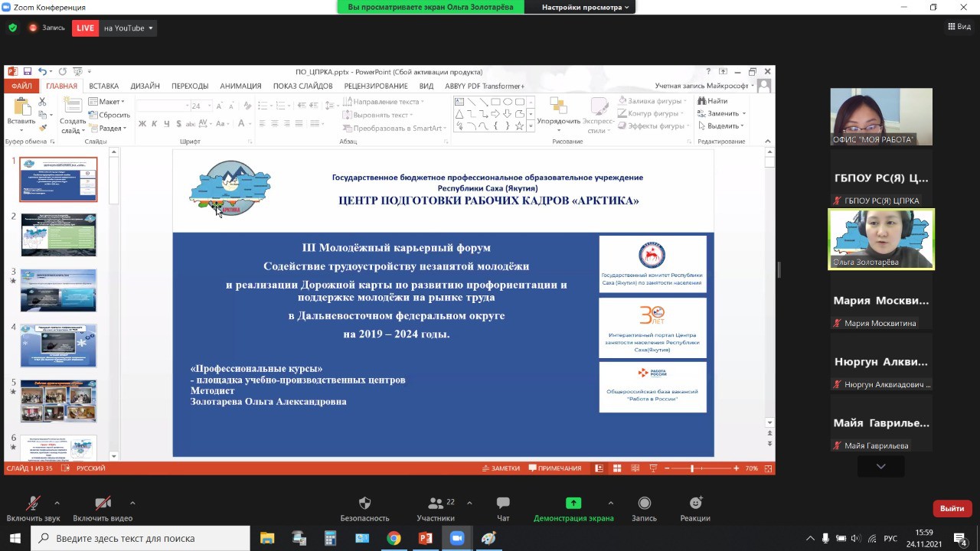Viewport: 980px width, 551px height.
Task: Open the Security shield options
Action: (x=364, y=509)
